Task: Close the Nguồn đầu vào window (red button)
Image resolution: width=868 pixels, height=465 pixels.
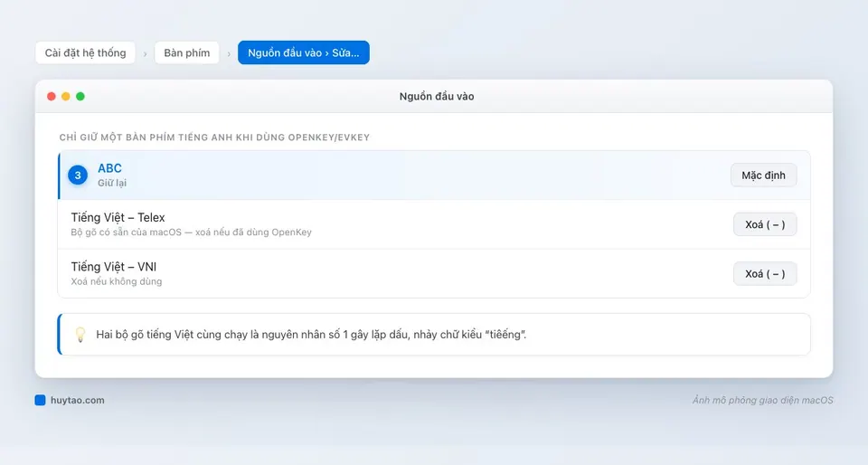Action: (x=52, y=96)
